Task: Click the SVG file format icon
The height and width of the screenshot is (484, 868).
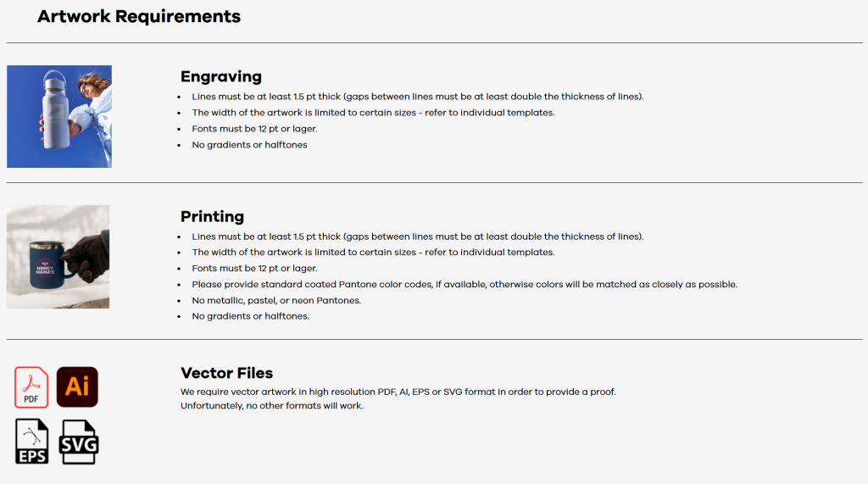Action: 78,442
